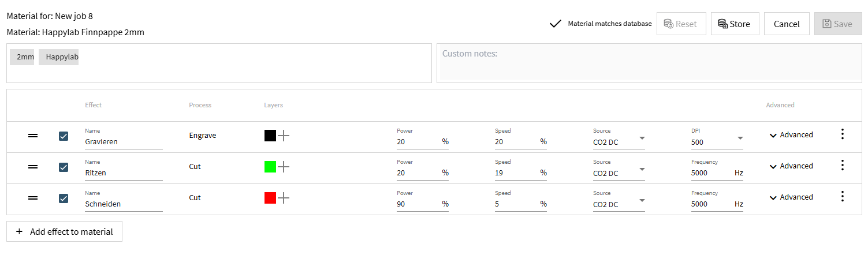
Task: Uncheck the Gravieren effect checkbox
Action: (x=64, y=136)
